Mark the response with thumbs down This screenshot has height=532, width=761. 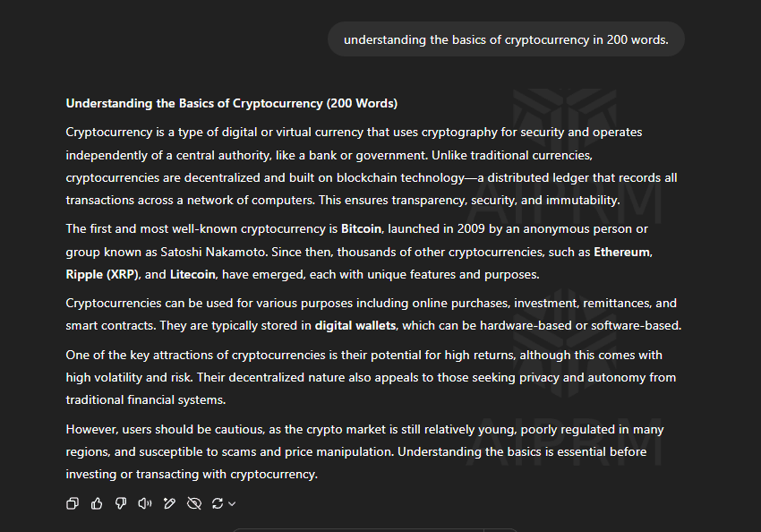pos(121,503)
